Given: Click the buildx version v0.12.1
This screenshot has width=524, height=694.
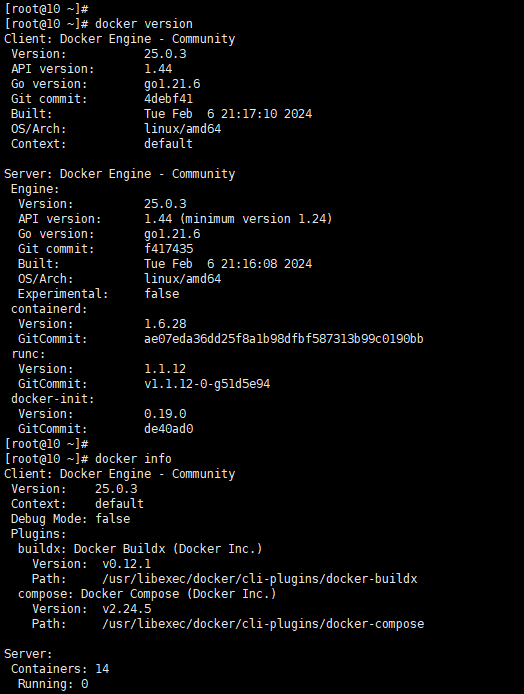Looking at the screenshot, I should pos(127,564).
